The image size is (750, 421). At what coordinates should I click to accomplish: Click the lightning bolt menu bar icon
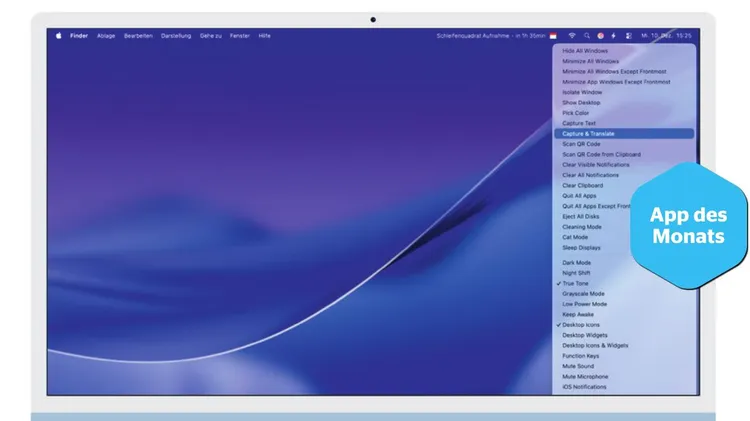(x=614, y=35)
